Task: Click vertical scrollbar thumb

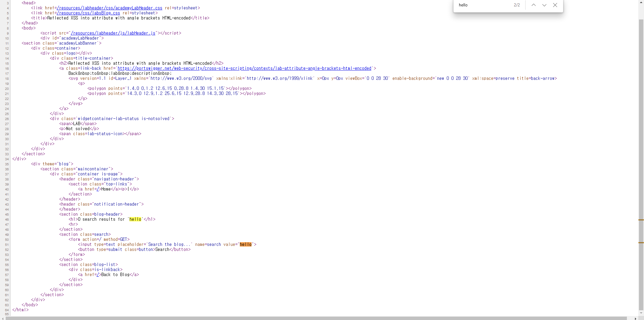Action: [641, 164]
